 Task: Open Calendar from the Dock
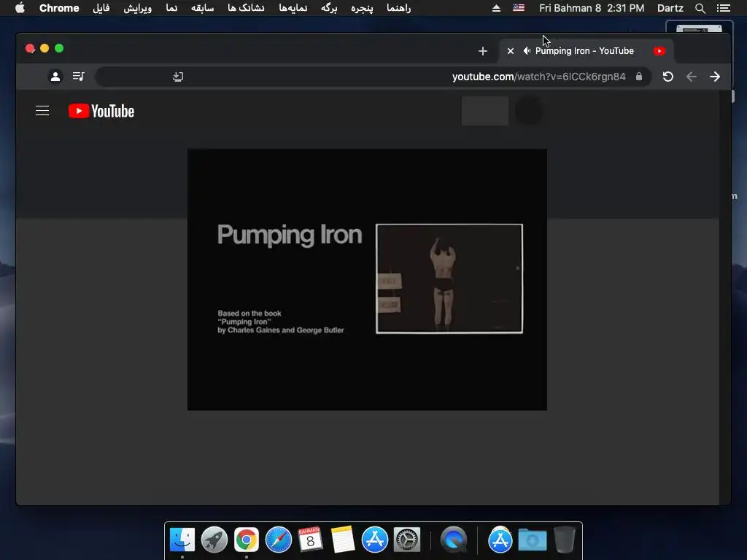click(x=310, y=540)
